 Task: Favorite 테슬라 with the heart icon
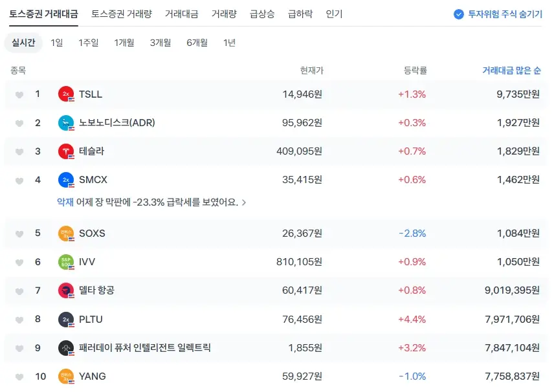19,152
